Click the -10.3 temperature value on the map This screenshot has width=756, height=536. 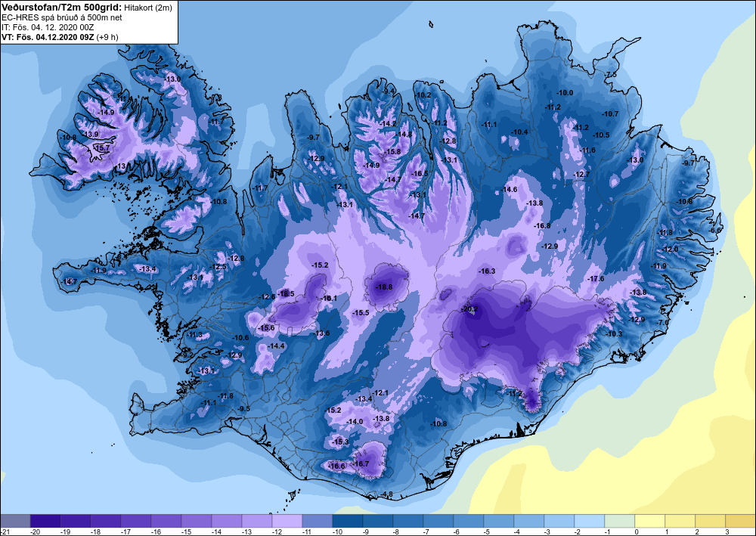click(x=614, y=333)
